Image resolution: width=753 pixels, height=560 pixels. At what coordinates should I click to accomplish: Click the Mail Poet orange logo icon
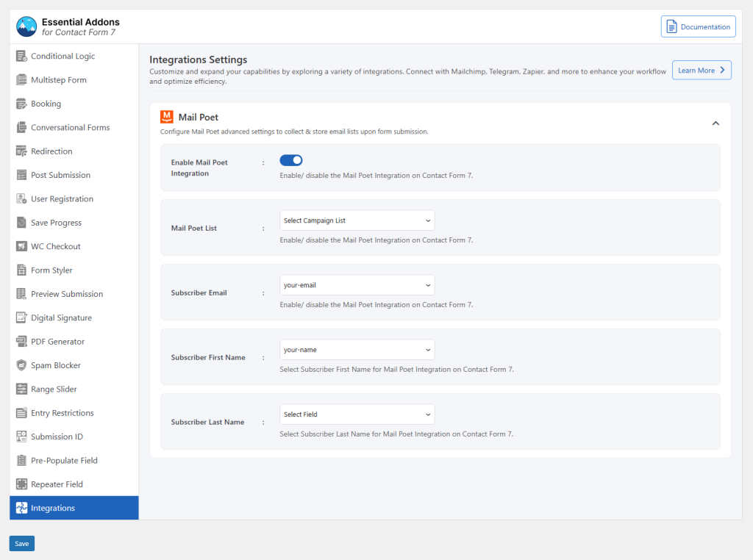167,117
